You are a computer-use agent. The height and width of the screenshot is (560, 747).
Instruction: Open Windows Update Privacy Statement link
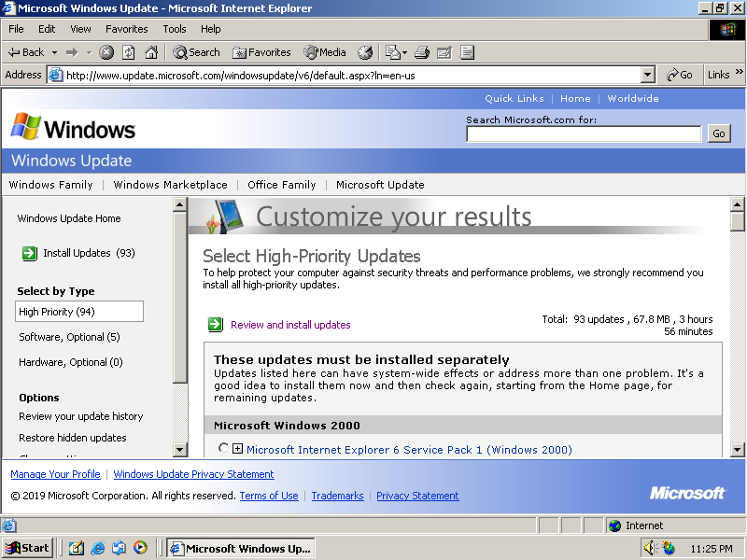coord(193,474)
